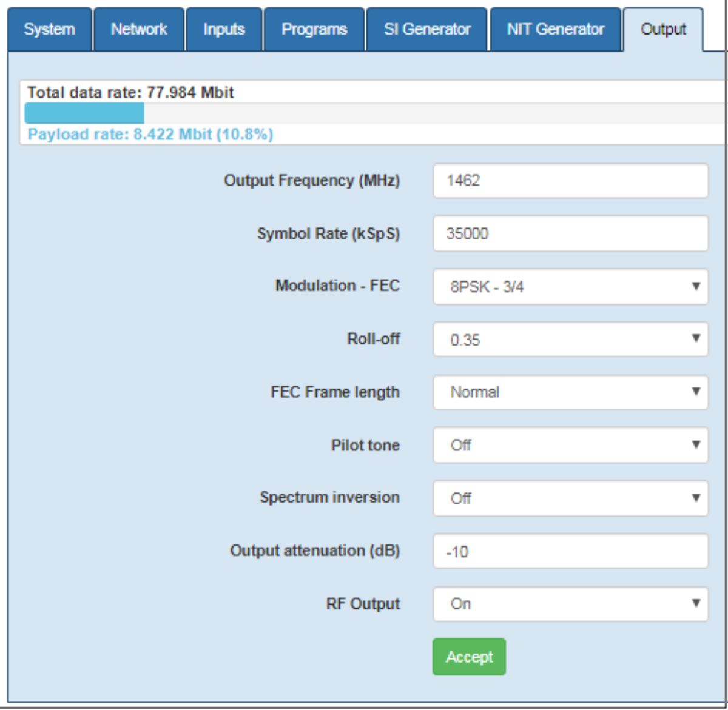Click the RF Output label
This screenshot has height=710, width=728.
(x=363, y=604)
